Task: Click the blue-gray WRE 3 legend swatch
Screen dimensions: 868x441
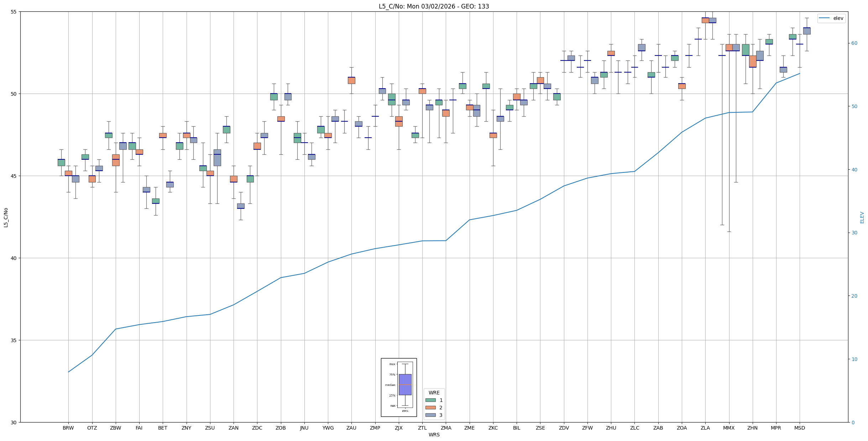Action: coord(430,415)
